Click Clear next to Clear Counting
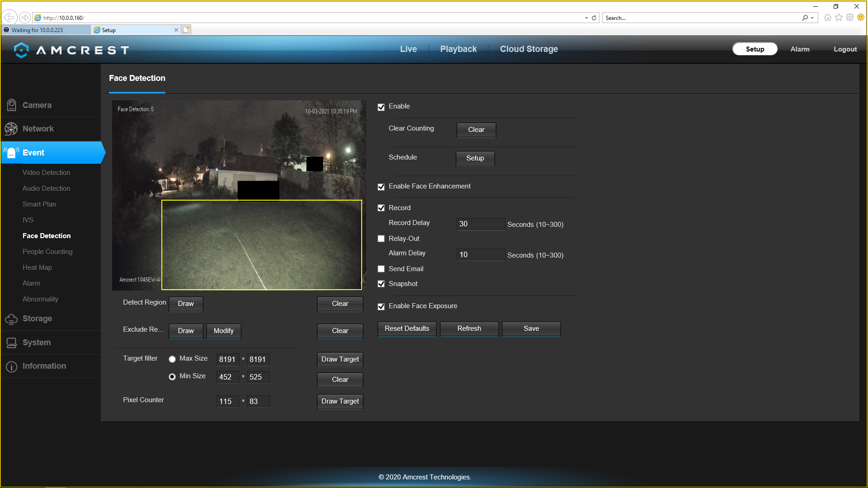This screenshot has width=868, height=488. tap(476, 130)
